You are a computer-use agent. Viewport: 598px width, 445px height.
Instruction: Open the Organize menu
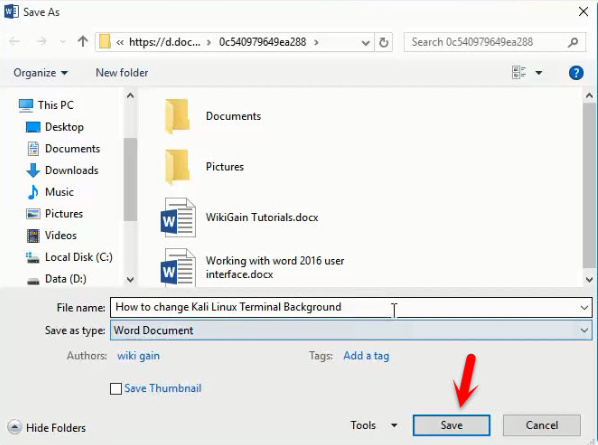[x=40, y=72]
